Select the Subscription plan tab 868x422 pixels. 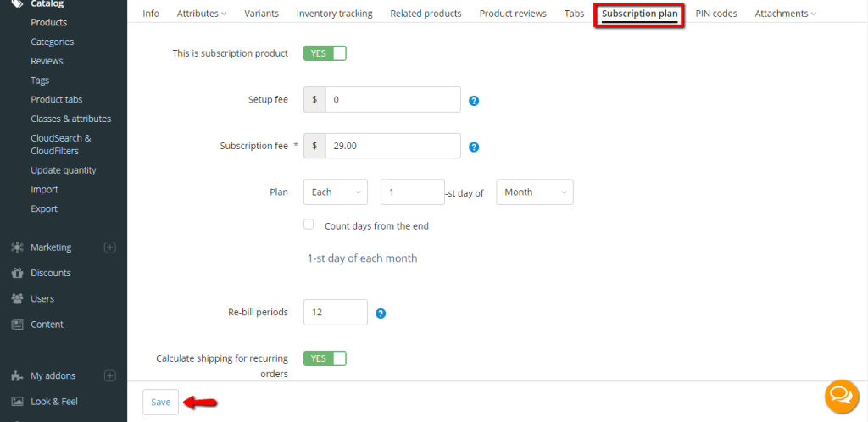click(639, 14)
